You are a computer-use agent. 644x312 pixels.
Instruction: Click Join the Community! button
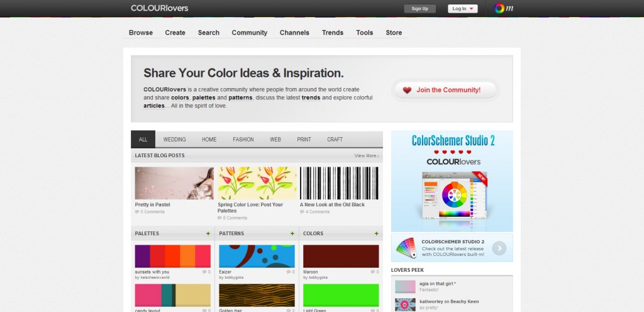446,90
